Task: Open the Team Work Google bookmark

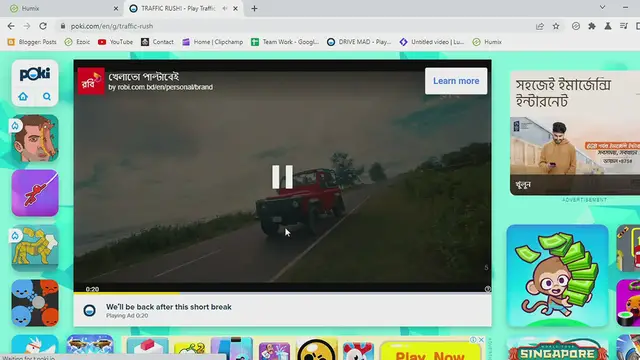Action: [285, 42]
